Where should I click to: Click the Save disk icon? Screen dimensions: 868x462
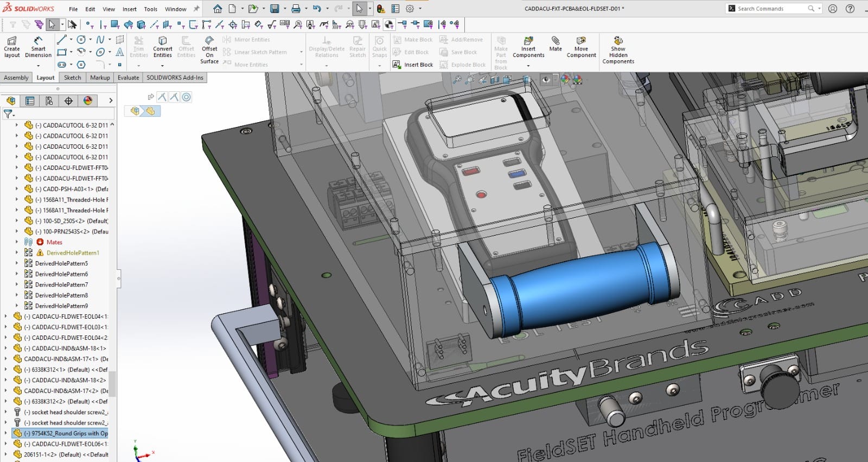(x=275, y=9)
